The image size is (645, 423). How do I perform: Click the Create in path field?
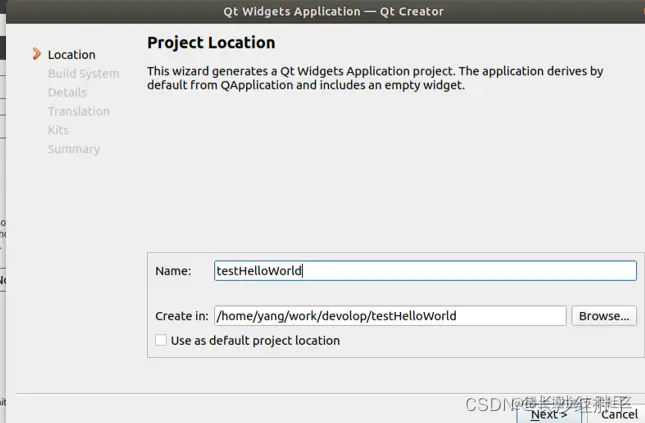(390, 316)
